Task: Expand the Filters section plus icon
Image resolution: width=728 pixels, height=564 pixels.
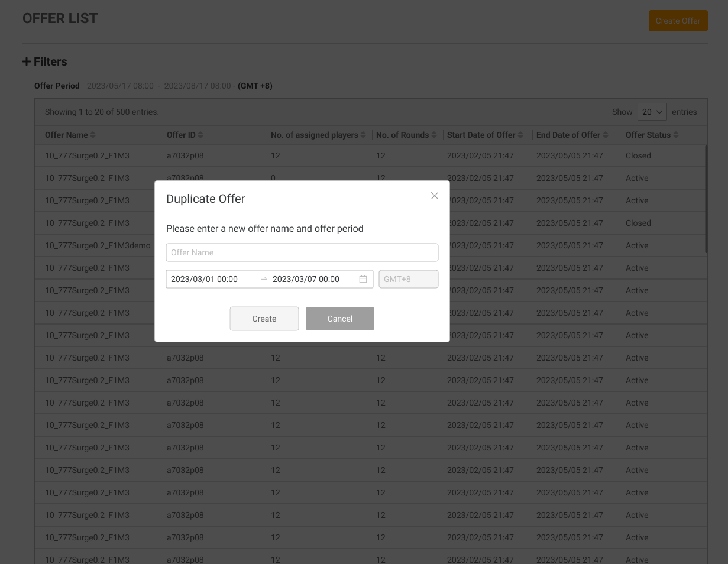Action: pyautogui.click(x=27, y=62)
